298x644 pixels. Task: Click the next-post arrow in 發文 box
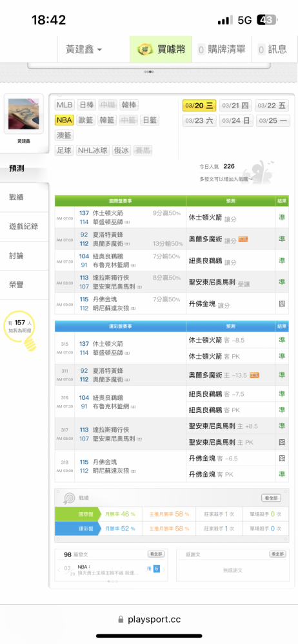(x=164, y=570)
